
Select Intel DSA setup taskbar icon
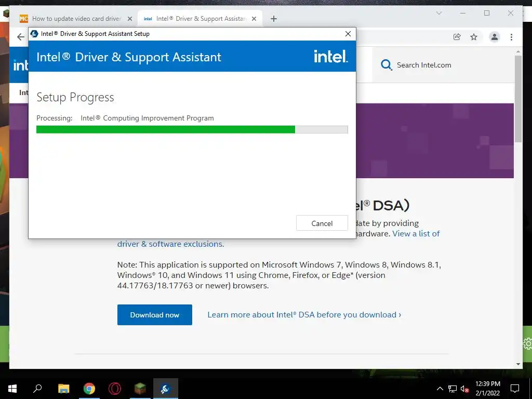(x=166, y=389)
